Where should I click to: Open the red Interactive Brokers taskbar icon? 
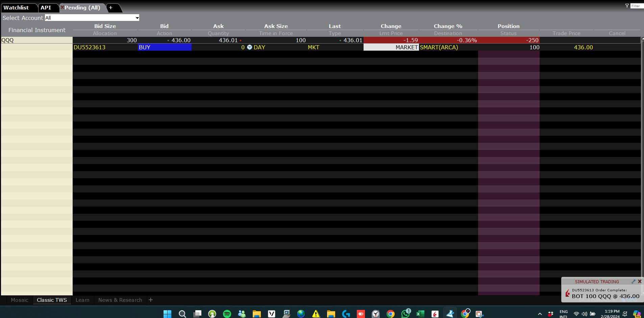pyautogui.click(x=435, y=314)
